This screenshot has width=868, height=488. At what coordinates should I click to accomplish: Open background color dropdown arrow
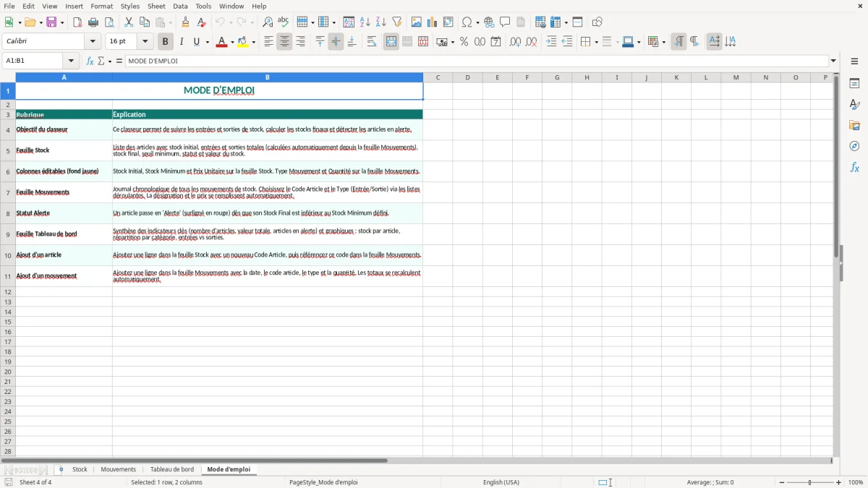[x=253, y=42]
